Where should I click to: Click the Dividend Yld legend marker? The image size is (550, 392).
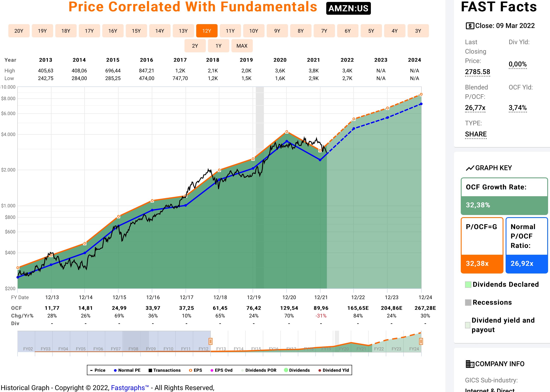click(320, 370)
